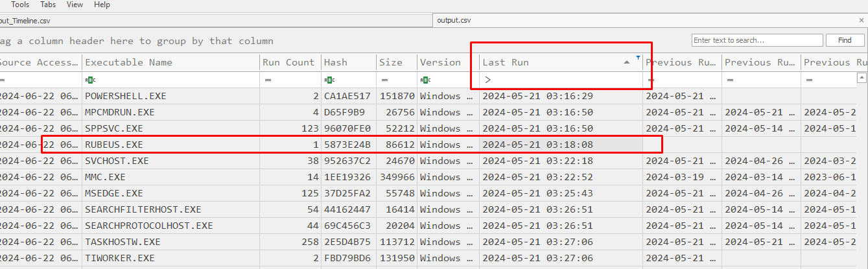Open the Tools menu
868x269 pixels.
(x=20, y=5)
